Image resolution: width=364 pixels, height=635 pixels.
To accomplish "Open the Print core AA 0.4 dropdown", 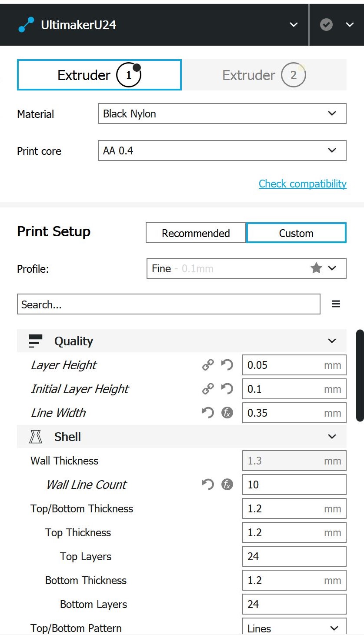I will pos(222,151).
